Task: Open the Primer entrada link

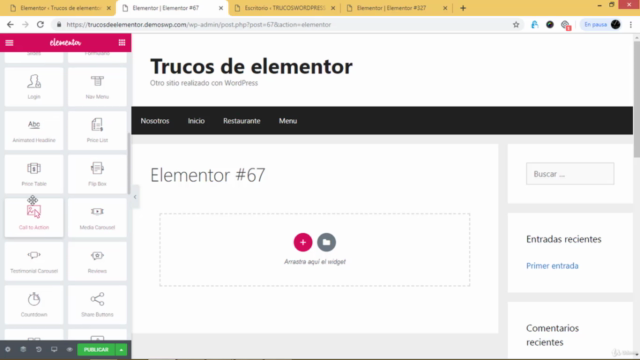Action: point(552,266)
